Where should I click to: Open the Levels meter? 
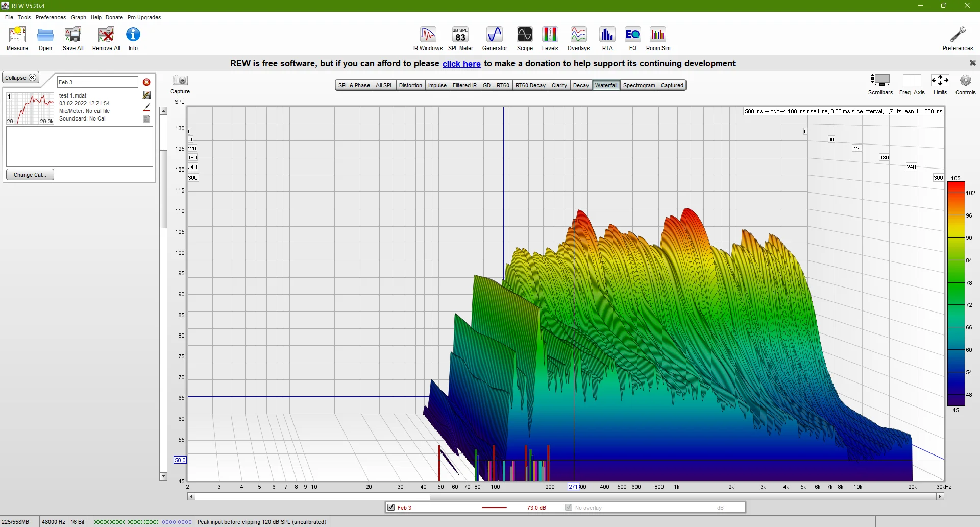coord(550,38)
